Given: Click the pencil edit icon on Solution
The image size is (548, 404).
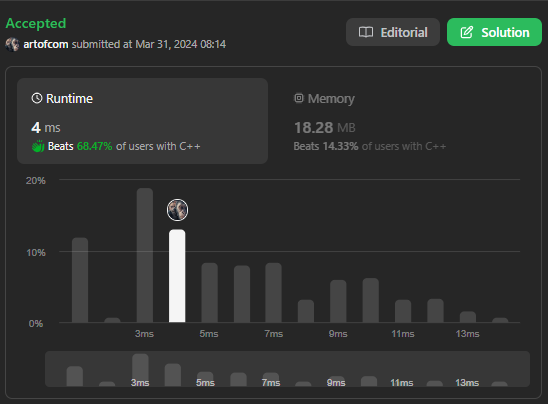Looking at the screenshot, I should coord(467,32).
